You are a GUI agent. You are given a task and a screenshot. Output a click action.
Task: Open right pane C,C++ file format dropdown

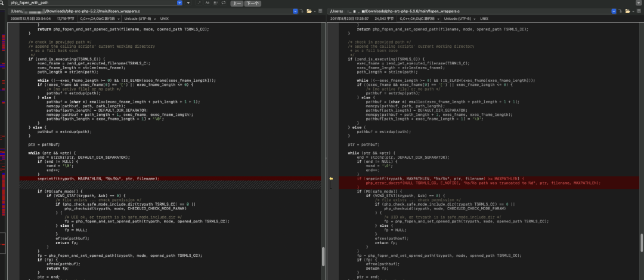point(419,19)
